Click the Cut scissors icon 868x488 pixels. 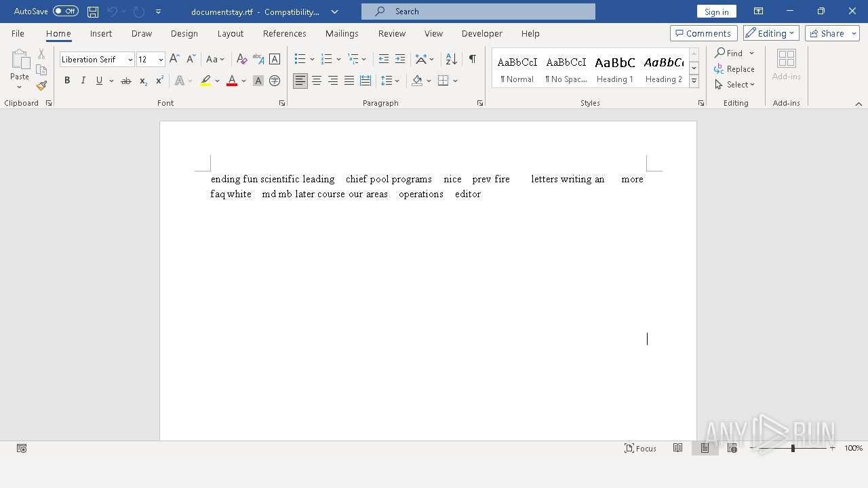(41, 54)
